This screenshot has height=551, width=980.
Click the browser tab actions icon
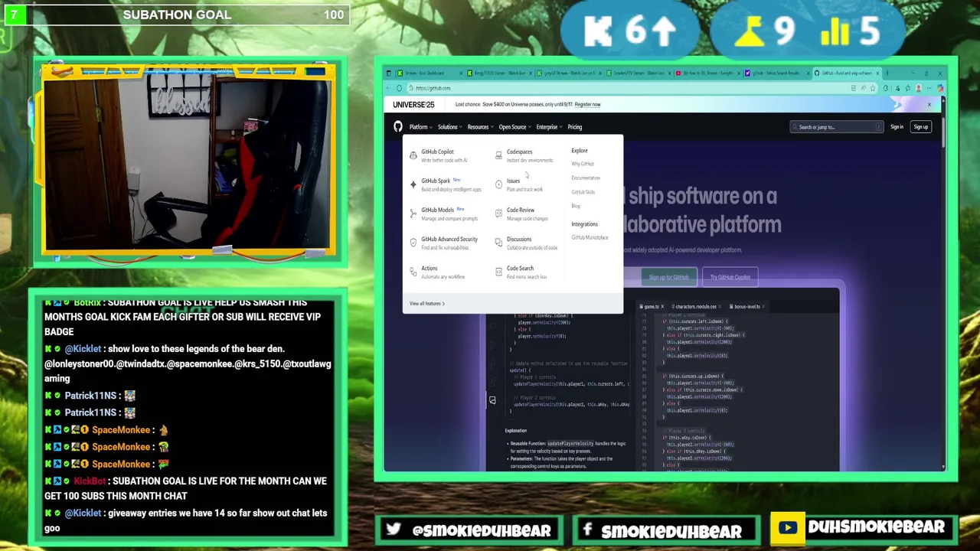[389, 73]
